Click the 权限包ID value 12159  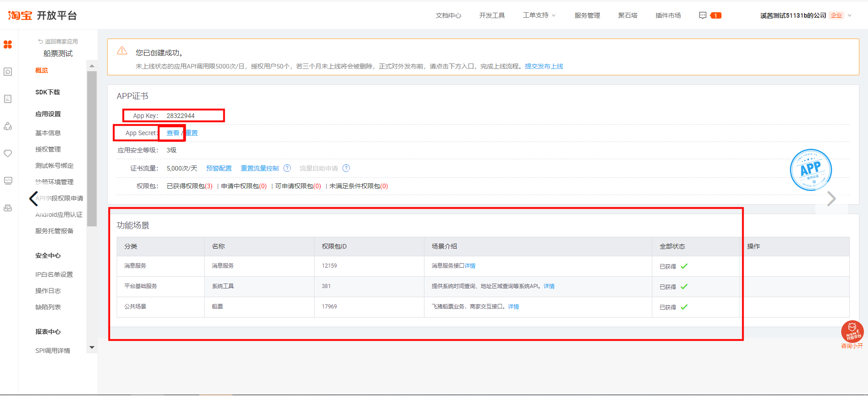(330, 266)
